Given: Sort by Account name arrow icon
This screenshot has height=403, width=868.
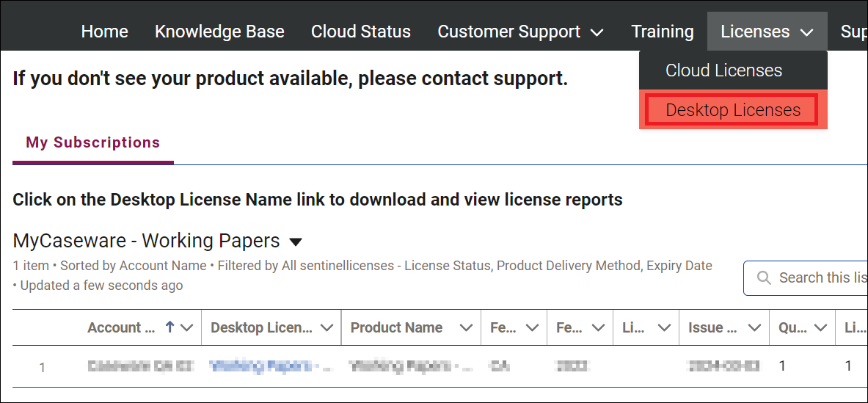Looking at the screenshot, I should click(x=169, y=327).
